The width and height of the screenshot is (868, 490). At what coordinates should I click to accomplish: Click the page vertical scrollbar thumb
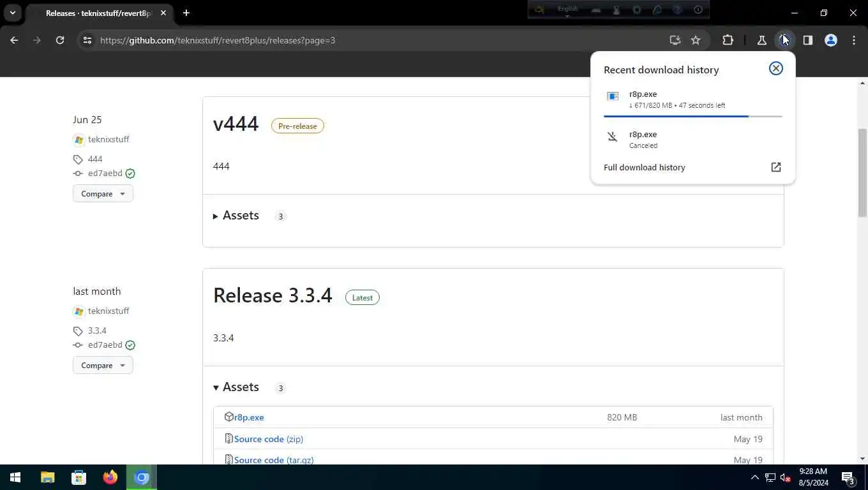tap(863, 172)
